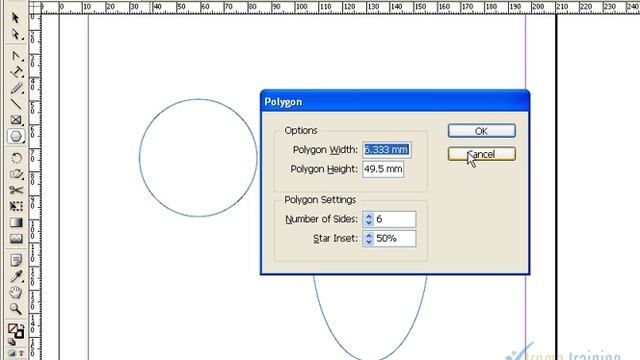Click the "Star Inset:" label
Image resolution: width=640 pixels, height=360 pixels.
point(335,238)
